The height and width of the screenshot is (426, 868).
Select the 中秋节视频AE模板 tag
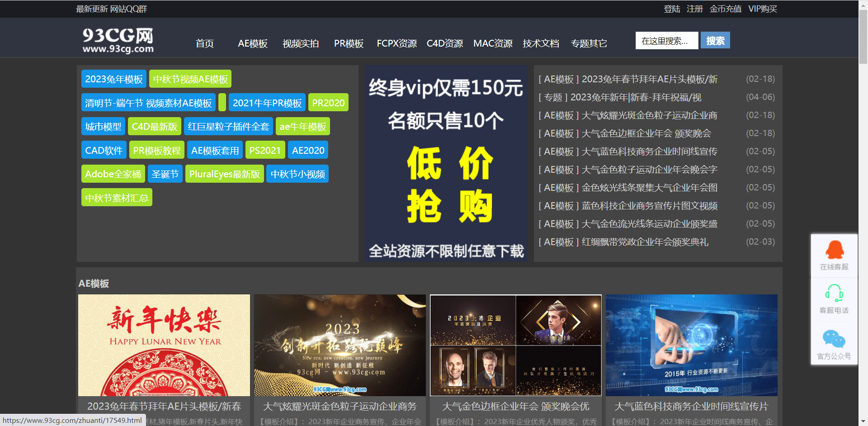190,79
